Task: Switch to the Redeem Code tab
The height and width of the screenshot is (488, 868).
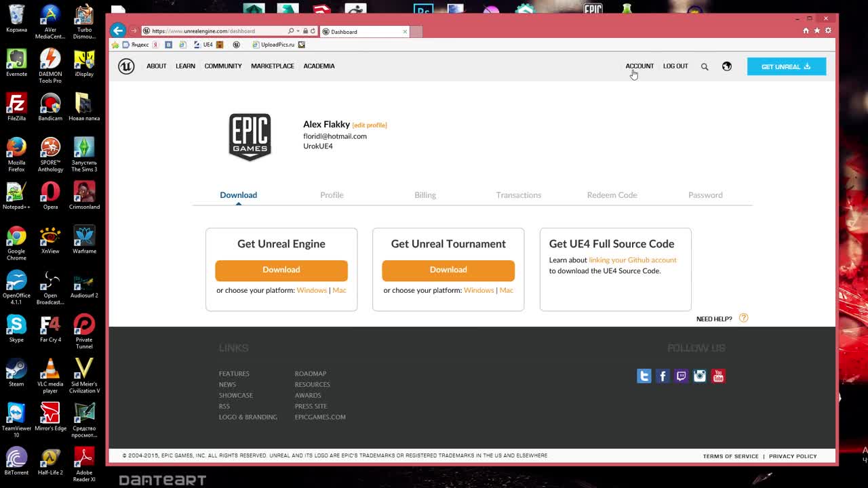Action: [x=612, y=195]
